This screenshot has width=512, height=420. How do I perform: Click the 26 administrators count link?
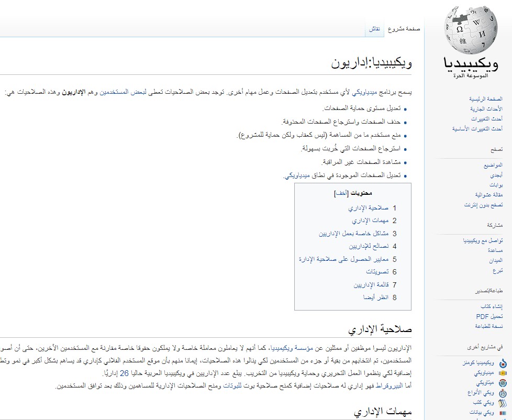pos(125,373)
